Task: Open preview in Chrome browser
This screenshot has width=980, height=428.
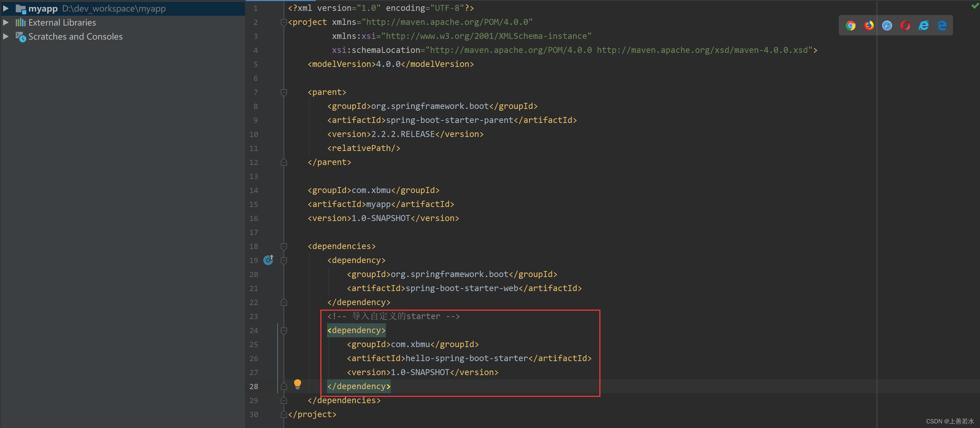Action: (851, 26)
